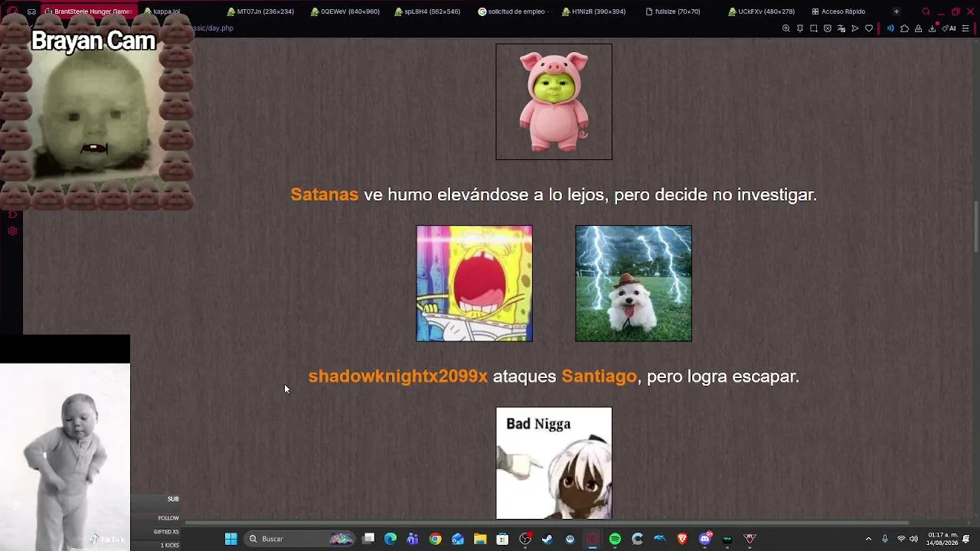Click the orange name Satanas

(x=325, y=194)
